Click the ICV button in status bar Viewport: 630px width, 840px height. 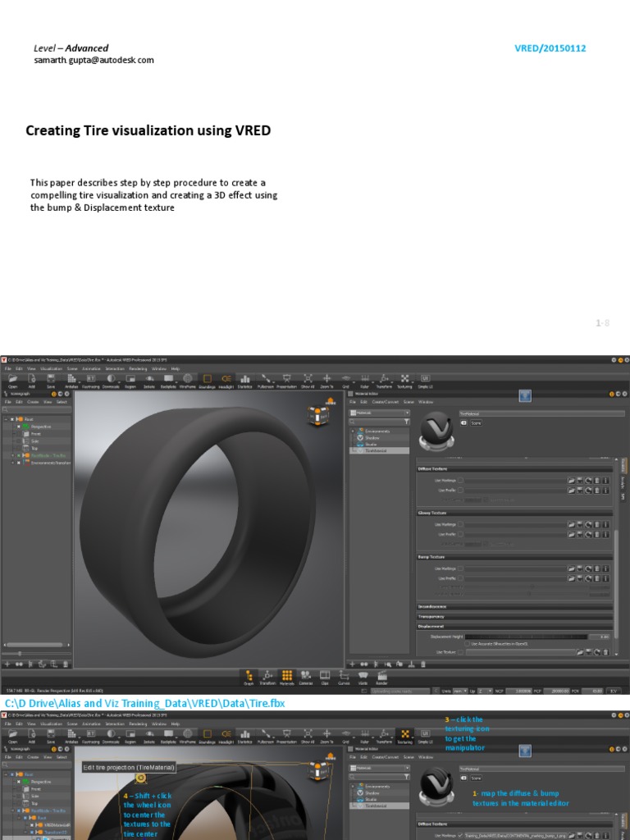[614, 691]
